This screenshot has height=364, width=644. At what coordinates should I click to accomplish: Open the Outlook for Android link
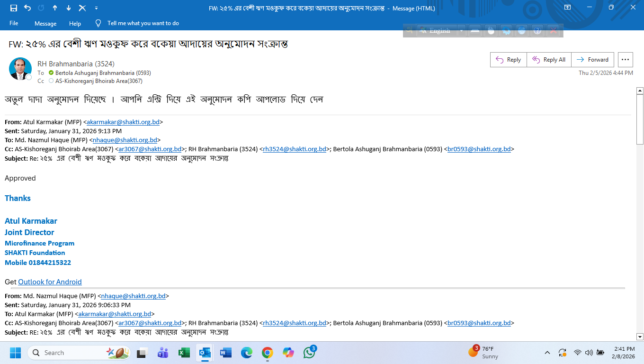pos(50,282)
